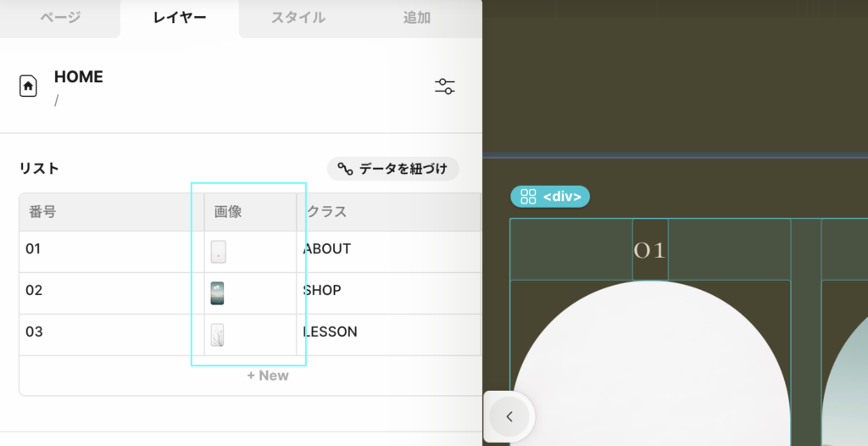The height and width of the screenshot is (446, 868).
Task: Switch to the ページ tab
Action: pos(60,18)
